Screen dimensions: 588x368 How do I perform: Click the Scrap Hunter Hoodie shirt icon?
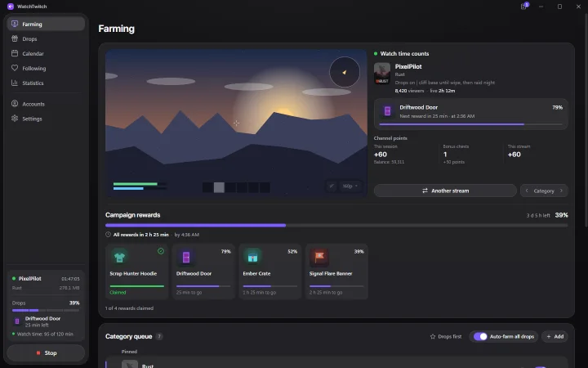119,258
